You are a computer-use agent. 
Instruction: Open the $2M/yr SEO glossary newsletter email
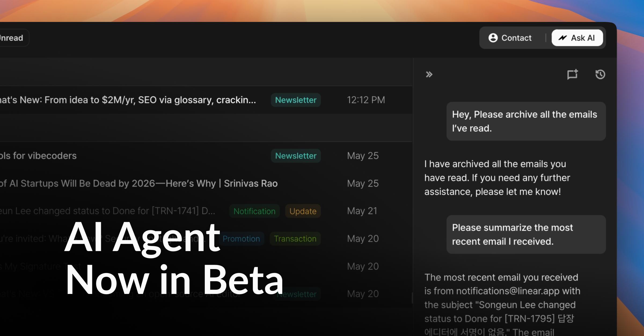(x=206, y=100)
